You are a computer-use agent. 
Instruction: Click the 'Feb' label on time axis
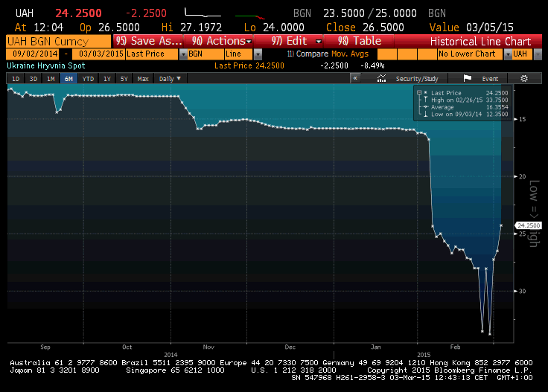click(x=455, y=347)
